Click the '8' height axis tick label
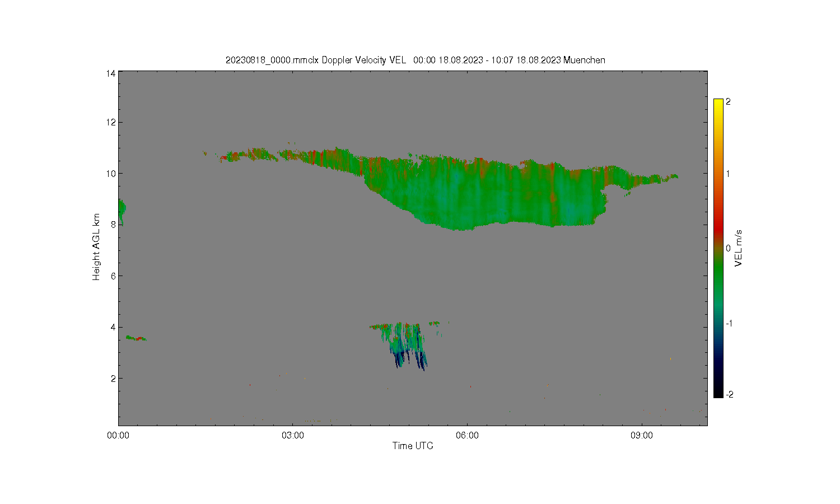Viewport: 840px width, 504px height. (113, 225)
